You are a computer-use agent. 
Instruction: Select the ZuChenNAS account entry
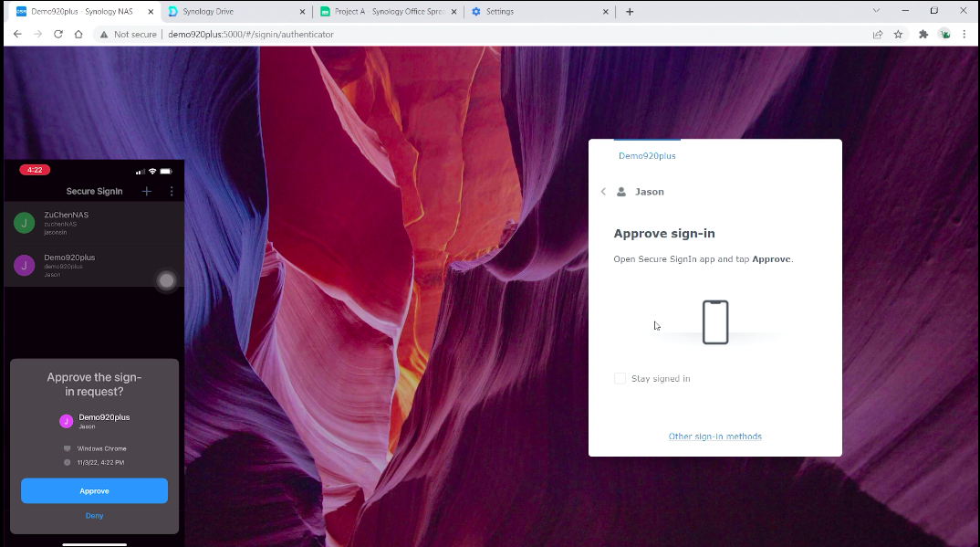pos(94,223)
